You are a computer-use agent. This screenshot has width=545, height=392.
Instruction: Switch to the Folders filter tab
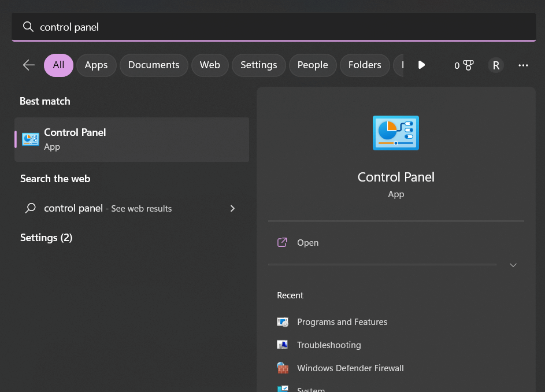pos(365,65)
